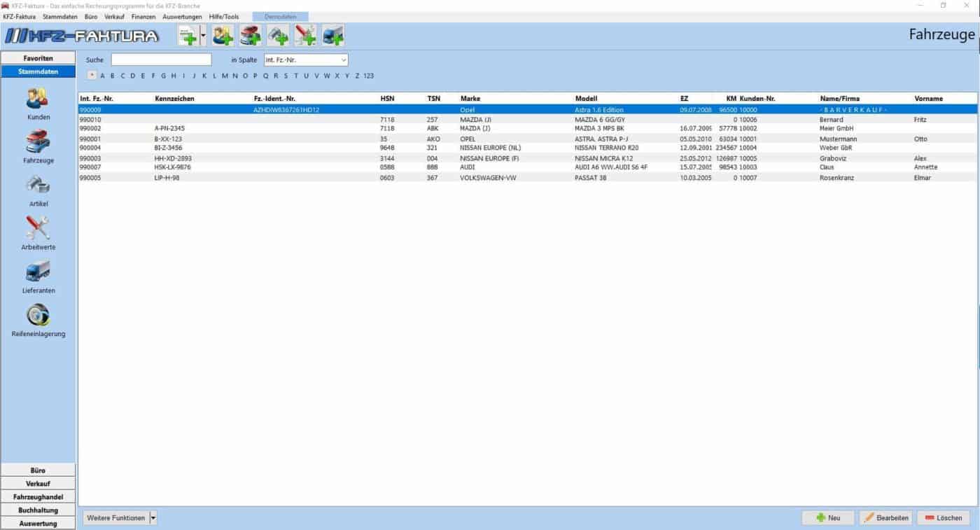Click the new document toolbar icon
Image resolution: width=980 pixels, height=530 pixels.
pos(188,35)
